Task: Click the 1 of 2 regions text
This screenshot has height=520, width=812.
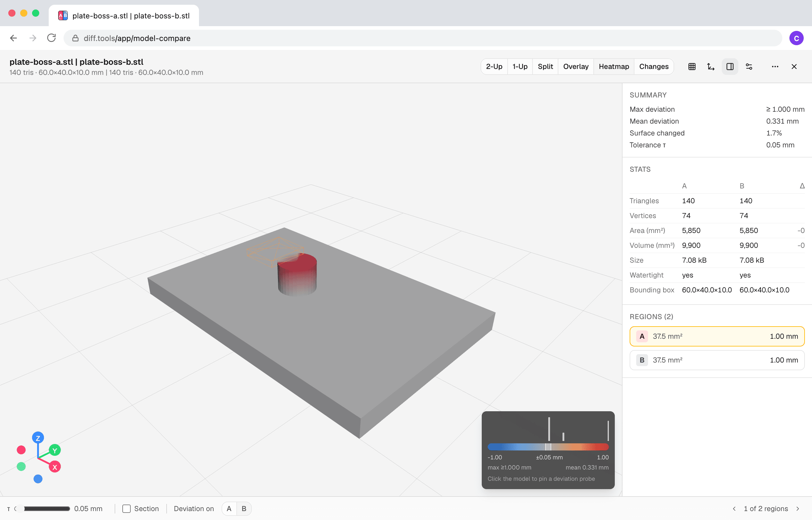Action: point(766,508)
